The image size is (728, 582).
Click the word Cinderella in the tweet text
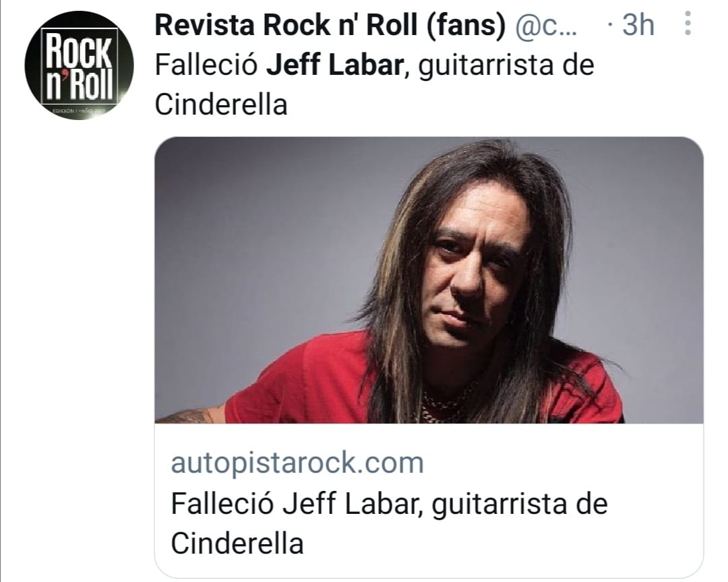point(221,105)
